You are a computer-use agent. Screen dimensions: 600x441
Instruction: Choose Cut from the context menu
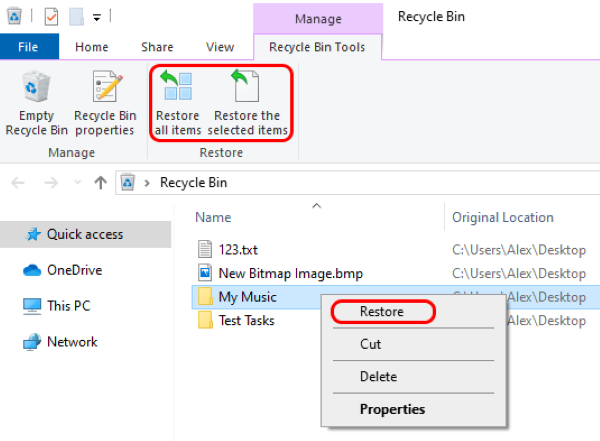(x=371, y=344)
